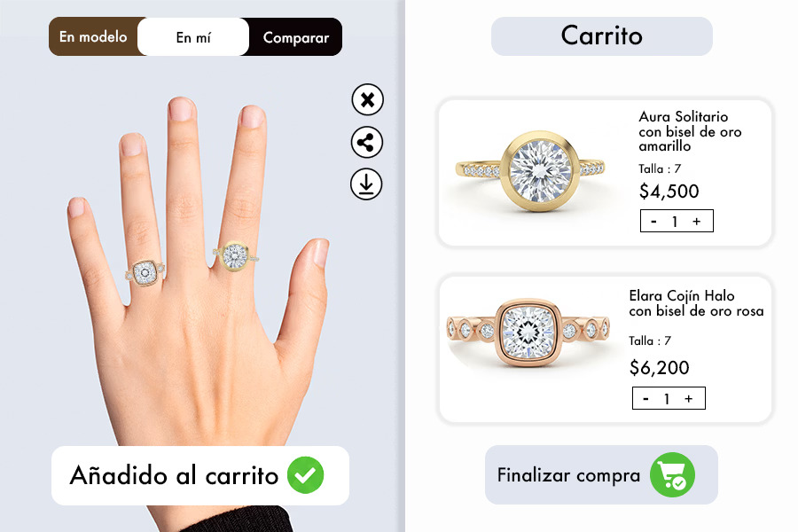Viewport: 798px width, 532px height.
Task: Close the try-on view with X icon
Action: (x=367, y=99)
